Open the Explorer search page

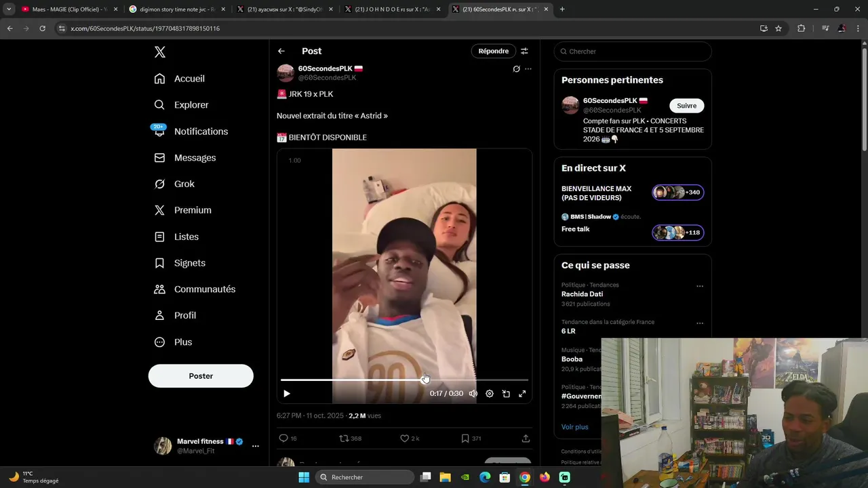(182, 105)
